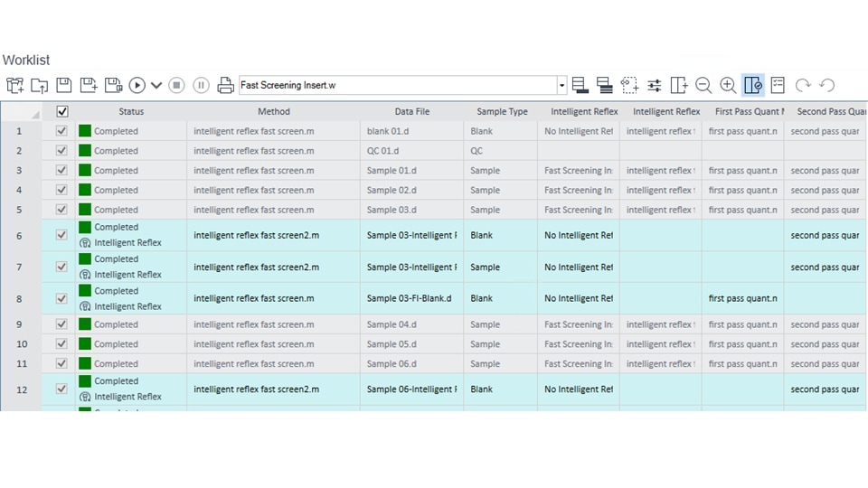This screenshot has height=488, width=868.
Task: Toggle the checkbox for row 12
Action: coord(61,389)
